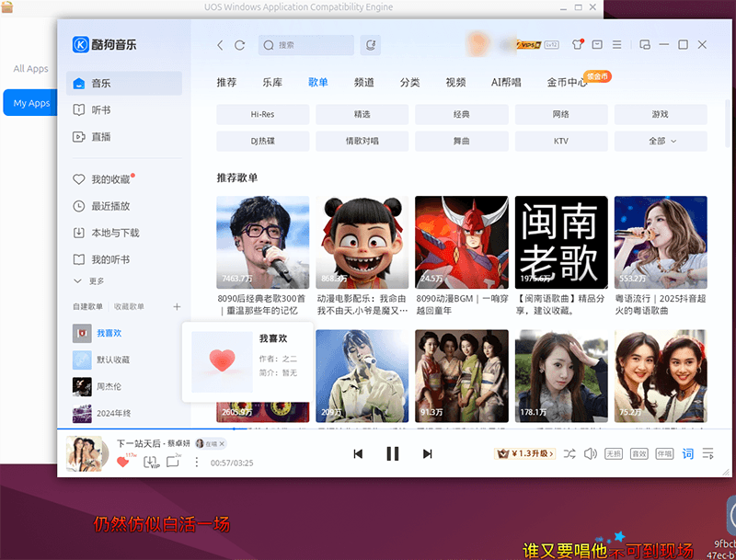Toggle 无损 lossless quality
The image size is (736, 560).
[614, 453]
